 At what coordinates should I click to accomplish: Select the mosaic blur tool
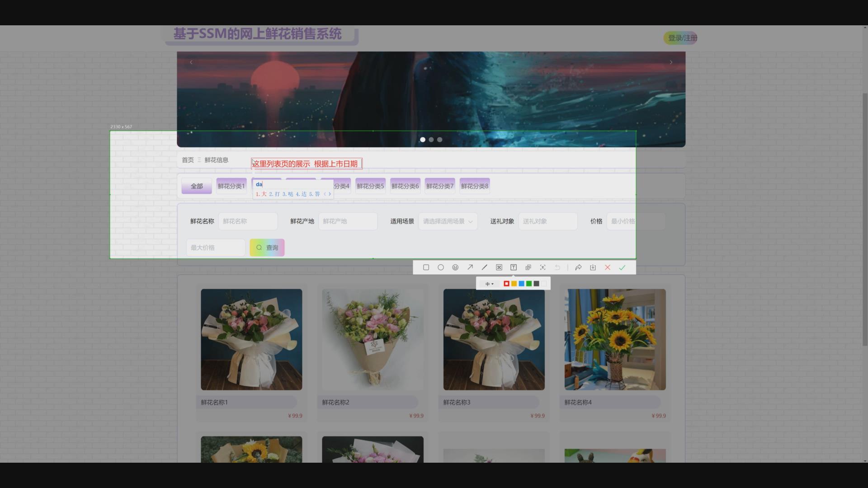pyautogui.click(x=499, y=267)
